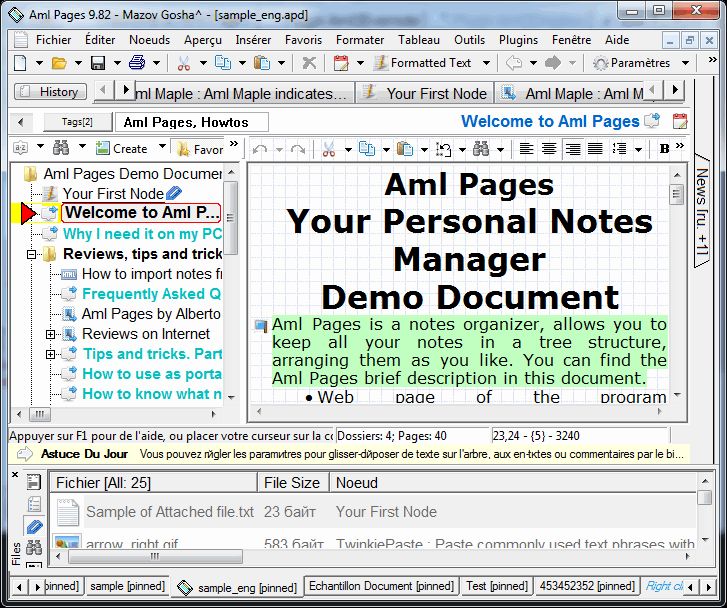The image size is (727, 608).
Task: Switch to Your First Node tab
Action: coord(426,93)
